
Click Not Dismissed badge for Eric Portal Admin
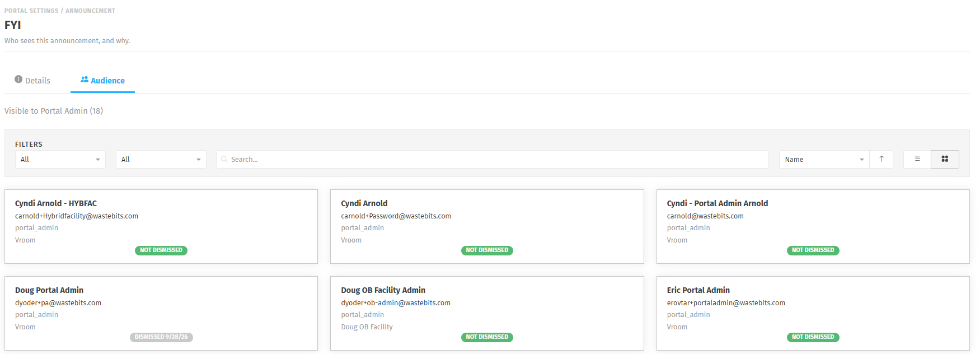point(813,337)
